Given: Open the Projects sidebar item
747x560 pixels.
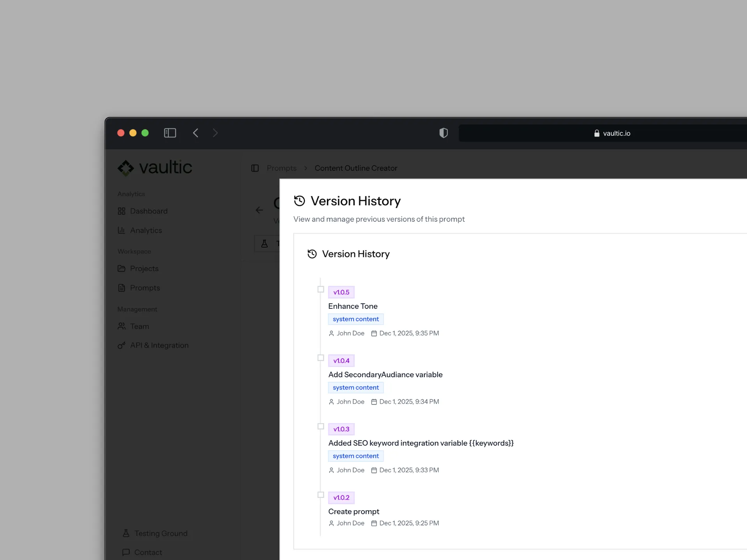Looking at the screenshot, I should pyautogui.click(x=144, y=268).
